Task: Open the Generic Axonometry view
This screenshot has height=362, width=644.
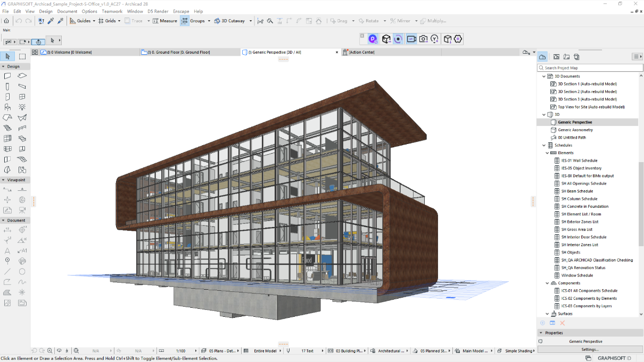Action: click(x=575, y=130)
